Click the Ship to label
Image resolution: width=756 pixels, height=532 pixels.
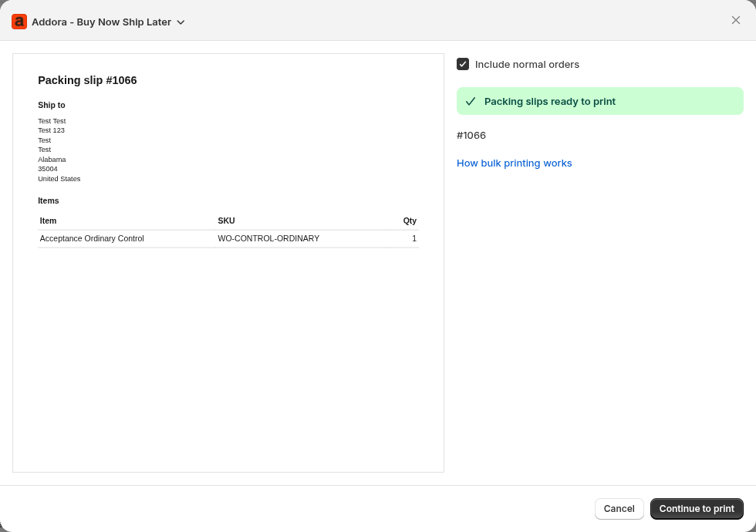[x=52, y=105]
